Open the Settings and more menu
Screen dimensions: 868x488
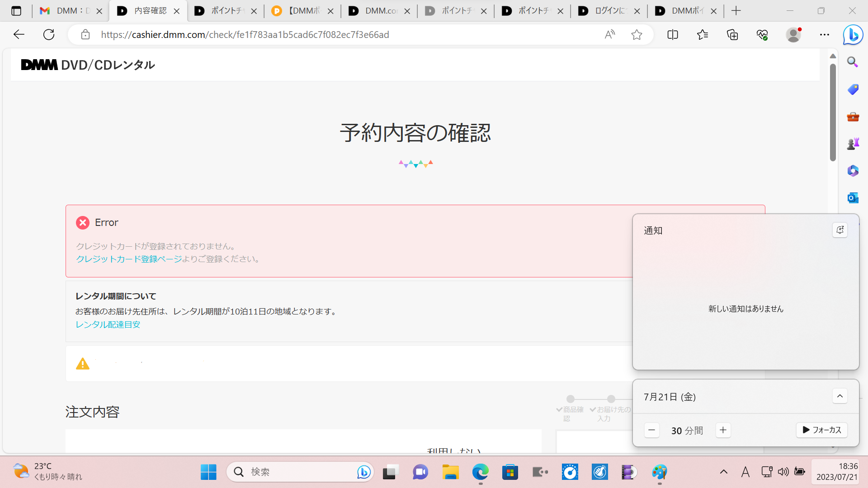click(825, 34)
